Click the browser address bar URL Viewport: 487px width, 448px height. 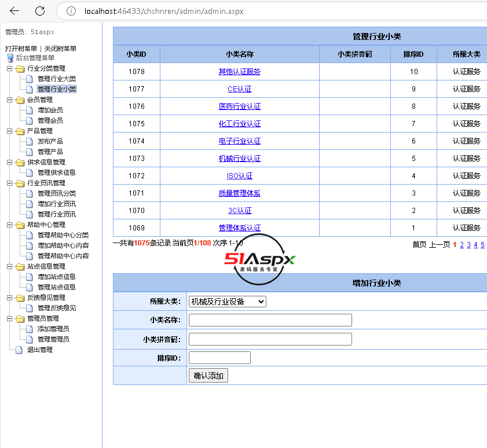[x=164, y=11]
